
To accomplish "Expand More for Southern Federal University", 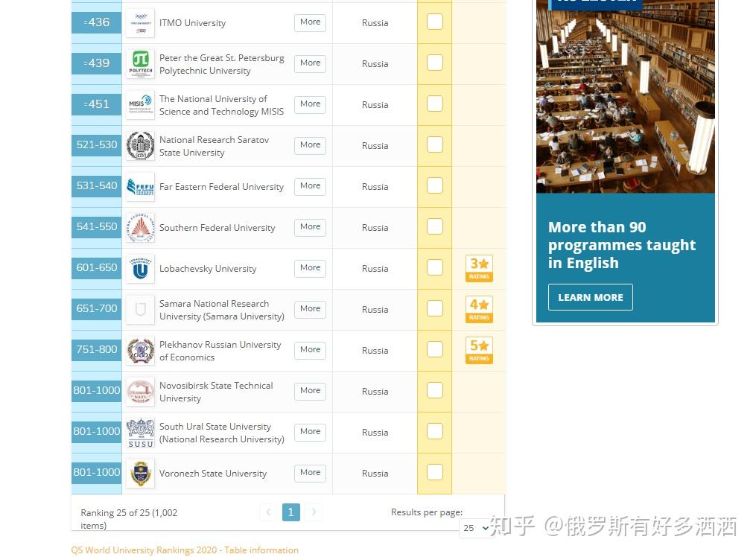I will coord(310,227).
